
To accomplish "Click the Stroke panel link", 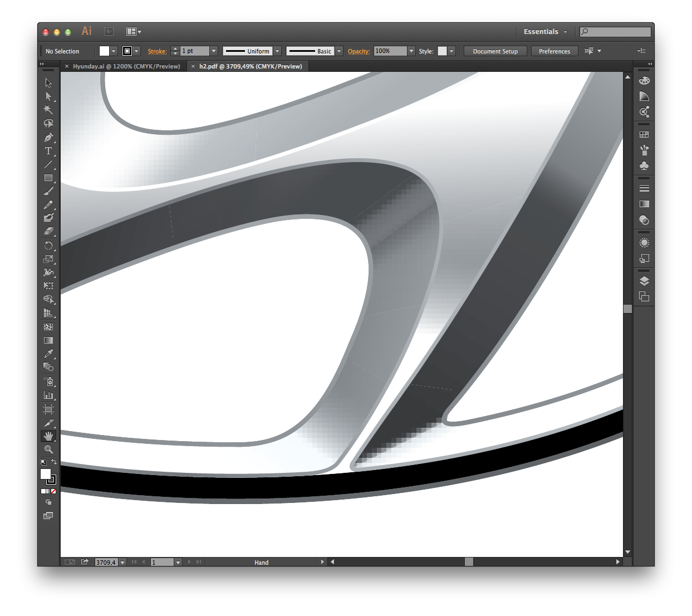I will 157,51.
